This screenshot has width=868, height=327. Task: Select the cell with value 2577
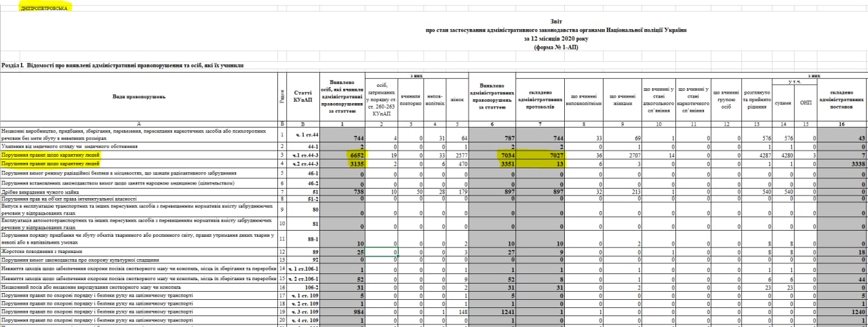coord(456,155)
